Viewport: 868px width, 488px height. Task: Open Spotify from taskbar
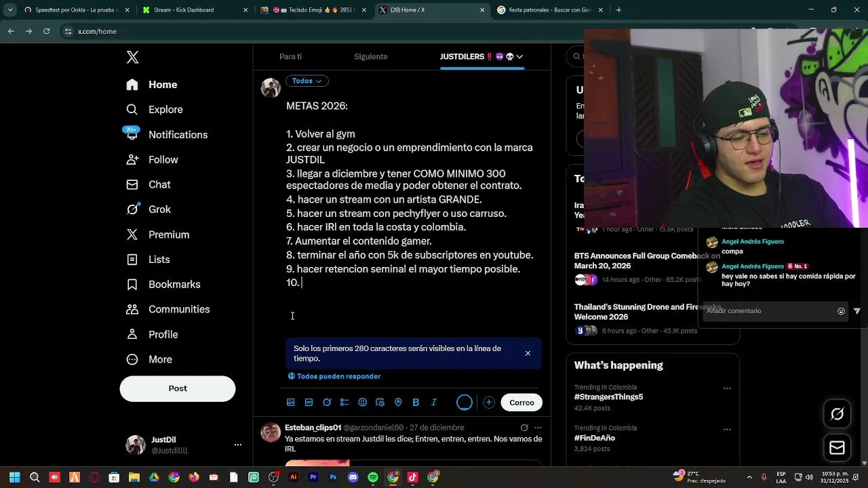(x=373, y=477)
